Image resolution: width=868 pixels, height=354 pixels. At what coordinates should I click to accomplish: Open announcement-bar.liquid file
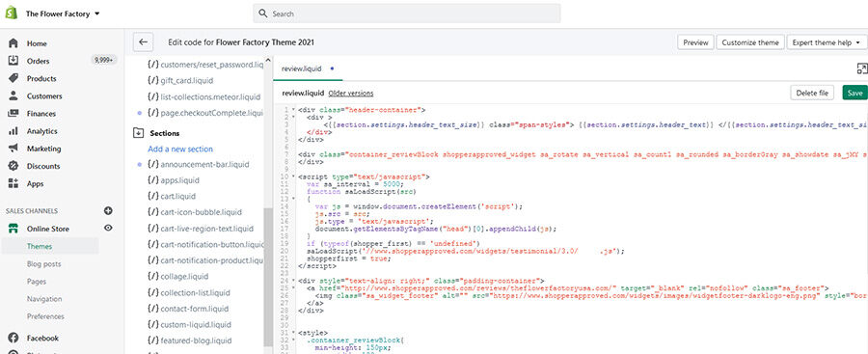[x=198, y=165]
